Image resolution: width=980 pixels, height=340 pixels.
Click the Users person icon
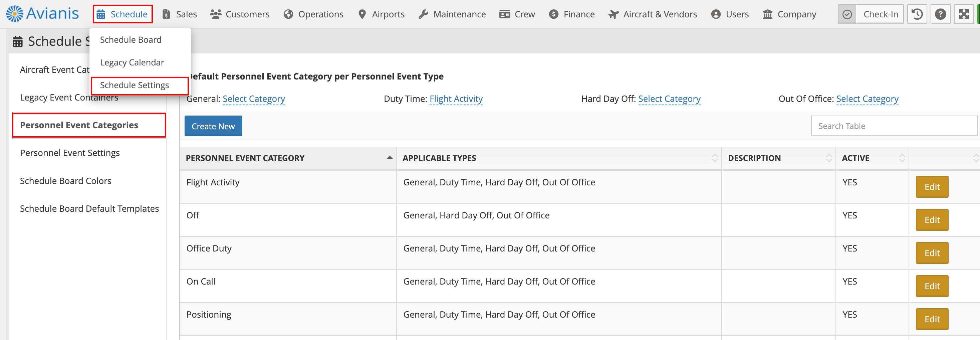pos(716,14)
